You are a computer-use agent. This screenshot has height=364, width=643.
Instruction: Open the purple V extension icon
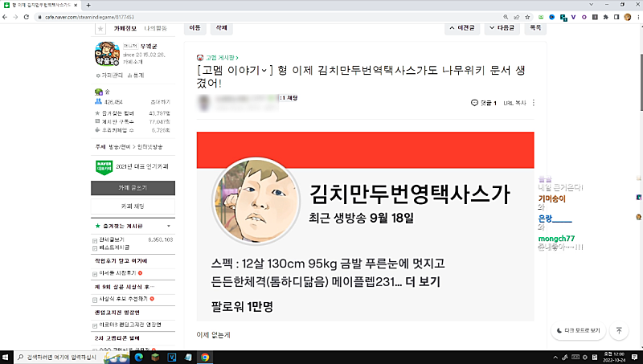(x=573, y=17)
